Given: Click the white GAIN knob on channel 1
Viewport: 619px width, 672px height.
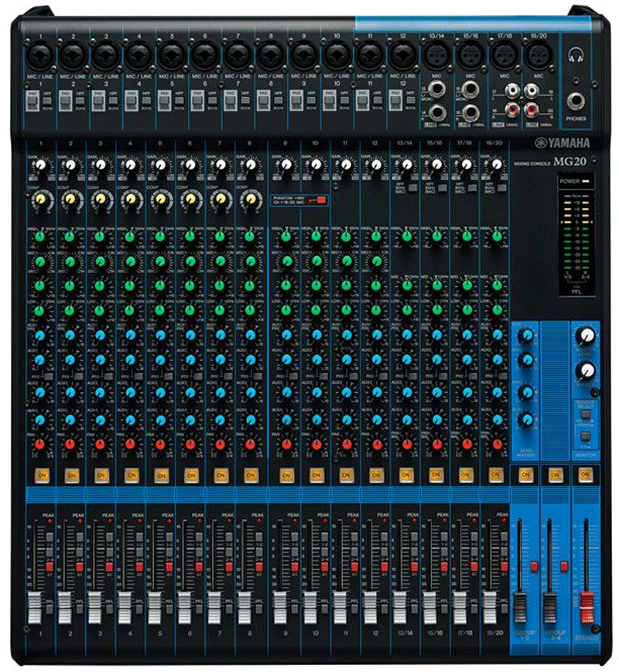Looking at the screenshot, I should point(40,165).
